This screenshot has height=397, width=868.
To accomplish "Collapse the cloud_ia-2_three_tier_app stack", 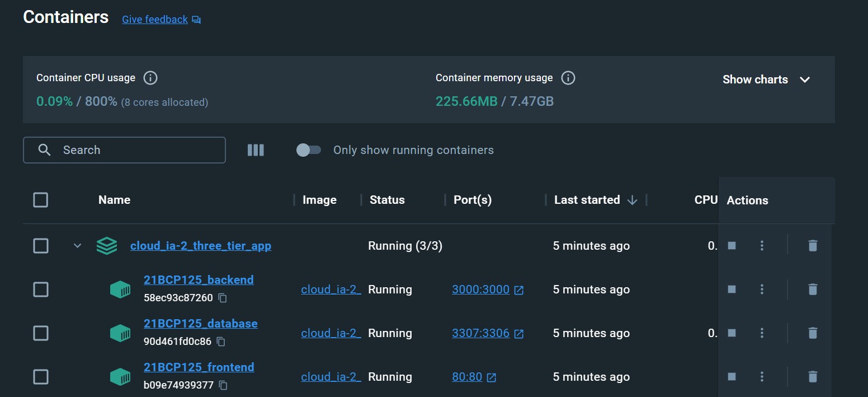I will 77,245.
